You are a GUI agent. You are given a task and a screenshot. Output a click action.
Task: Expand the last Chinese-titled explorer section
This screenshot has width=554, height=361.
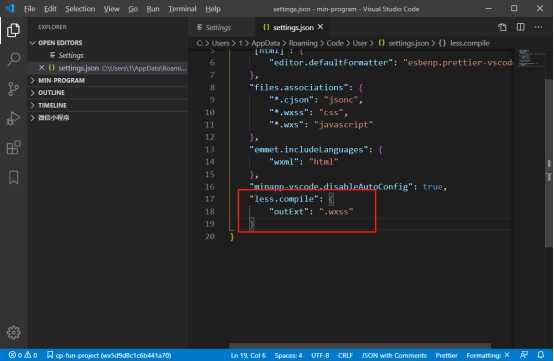click(x=108, y=118)
